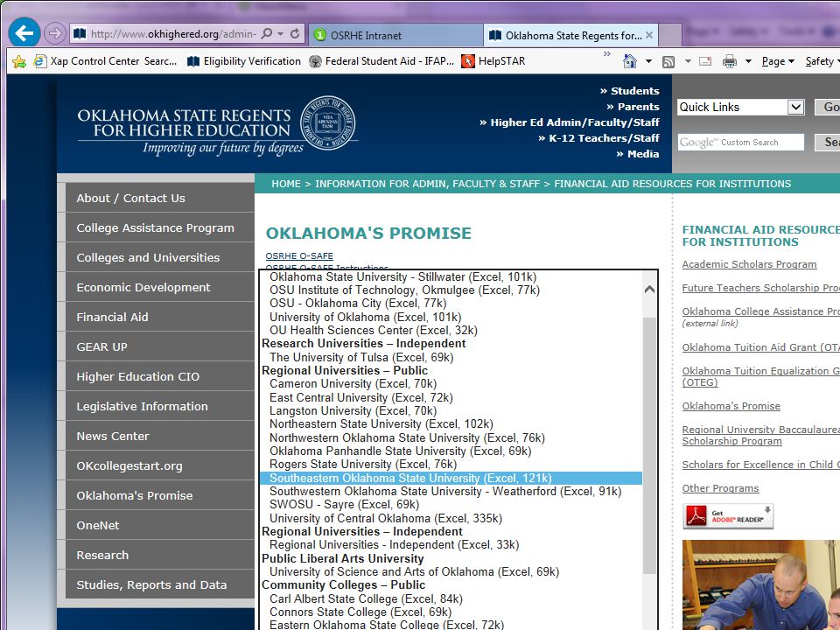Switch to OSRHE Intranet tab
840x630 pixels.
point(395,35)
